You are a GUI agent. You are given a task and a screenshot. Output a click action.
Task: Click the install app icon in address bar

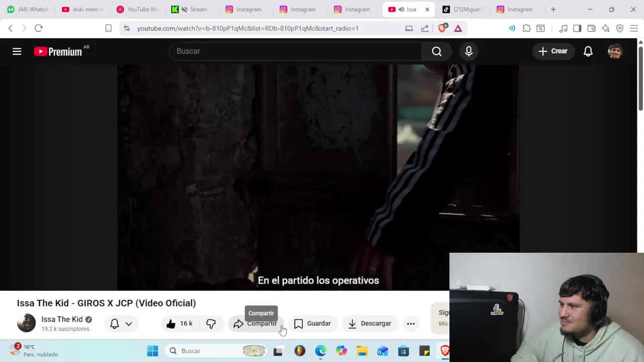coord(409,28)
